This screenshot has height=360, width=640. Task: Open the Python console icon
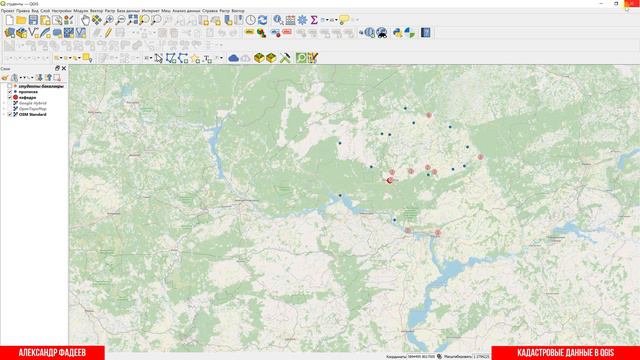coord(397,33)
